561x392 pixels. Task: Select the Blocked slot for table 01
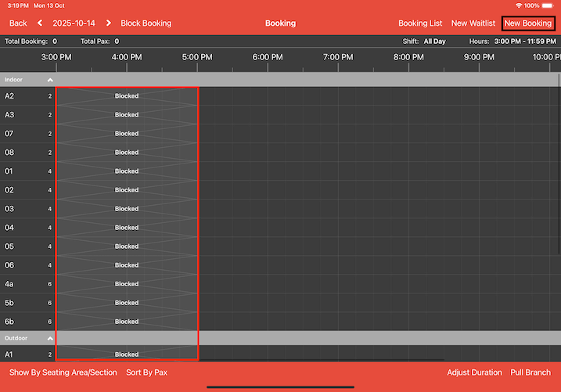point(127,171)
